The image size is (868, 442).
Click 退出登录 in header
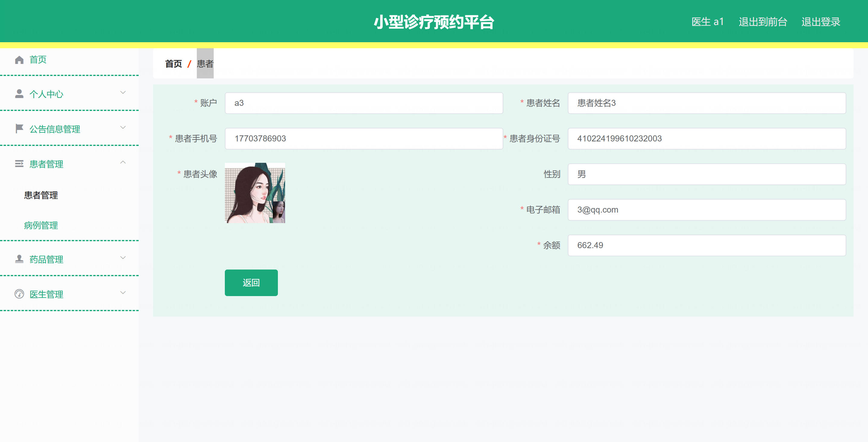click(821, 22)
